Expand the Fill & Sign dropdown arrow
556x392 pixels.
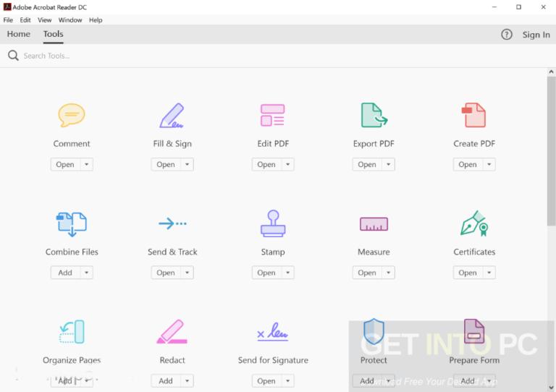pyautogui.click(x=188, y=164)
